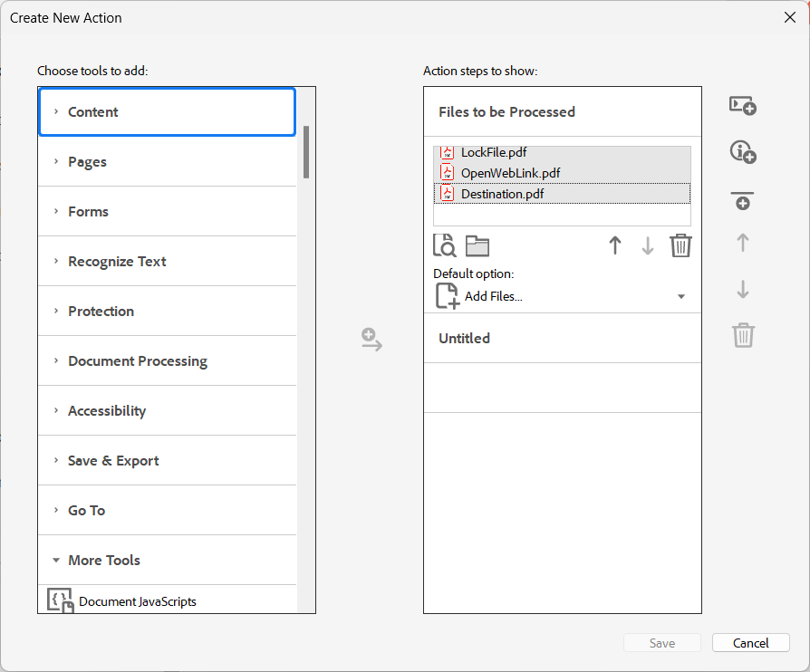
Task: Expand the Recognize Text category
Action: 117,262
